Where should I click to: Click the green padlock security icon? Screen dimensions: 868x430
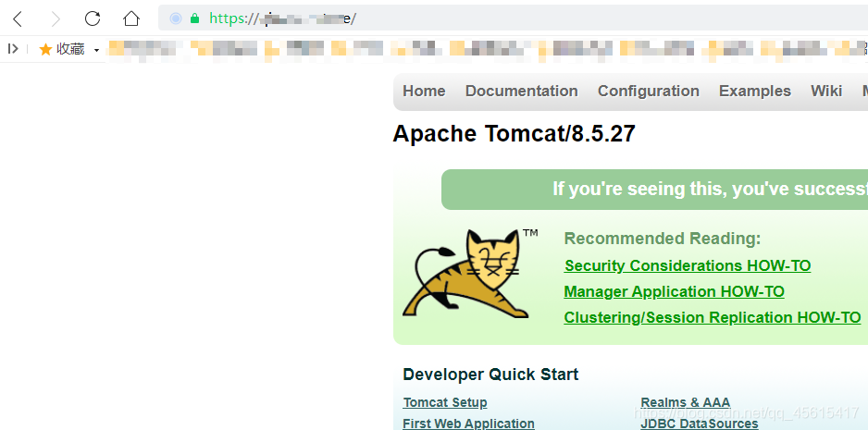point(194,18)
